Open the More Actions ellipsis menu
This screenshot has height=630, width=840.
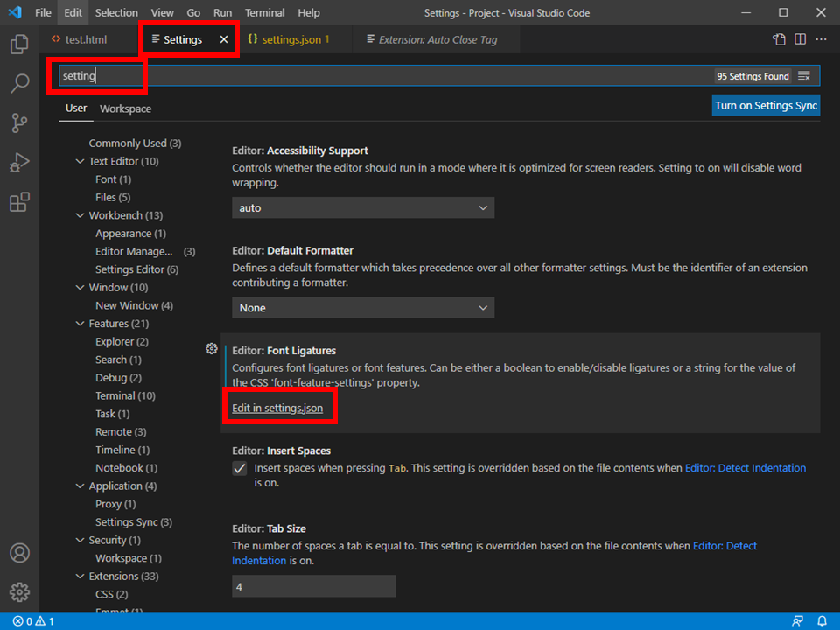(821, 39)
